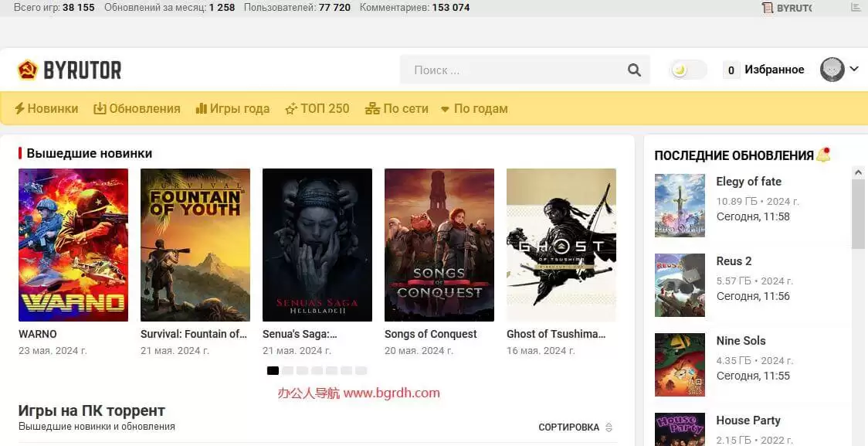Click the network icon beside По сети
Screen dimensions: 868x446
(x=372, y=108)
